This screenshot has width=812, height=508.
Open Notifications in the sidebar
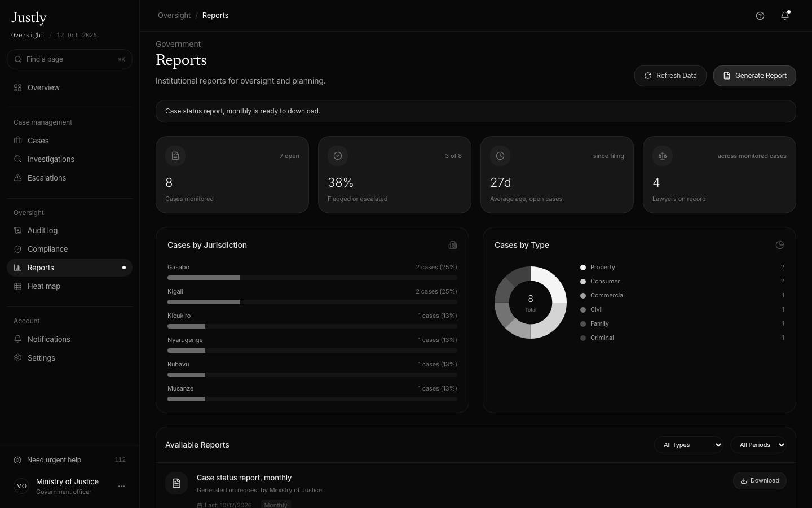pos(70,339)
